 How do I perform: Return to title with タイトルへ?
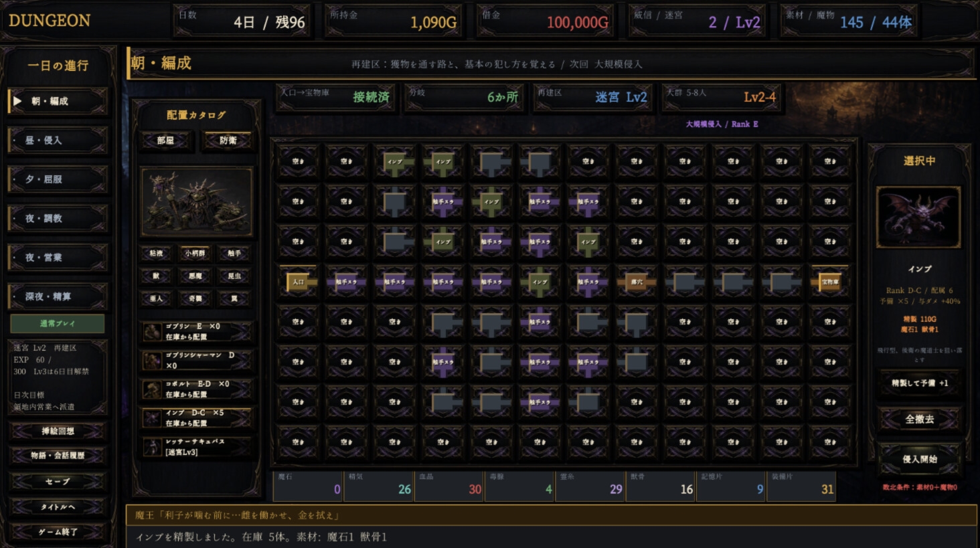click(x=58, y=507)
